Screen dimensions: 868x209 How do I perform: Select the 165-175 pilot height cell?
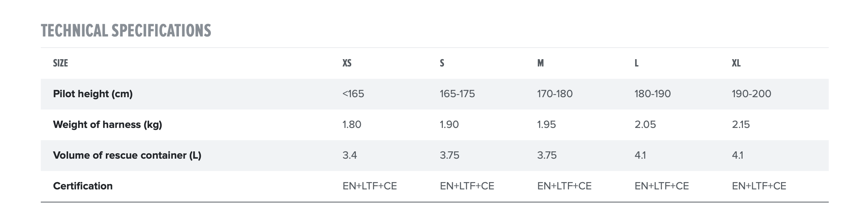(x=457, y=94)
